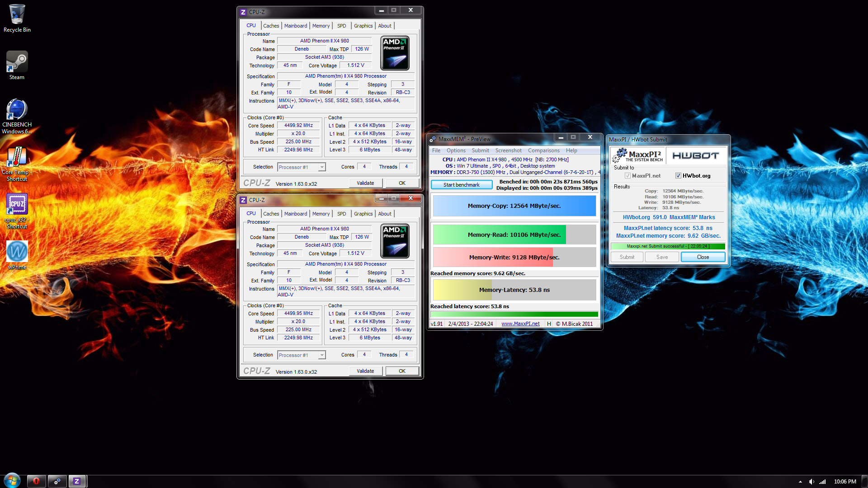
Task: Switch to Memory tab in top CPU-Z
Action: [x=321, y=26]
